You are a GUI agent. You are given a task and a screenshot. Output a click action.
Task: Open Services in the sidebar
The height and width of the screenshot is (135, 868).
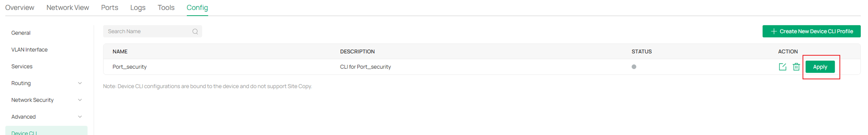22,66
